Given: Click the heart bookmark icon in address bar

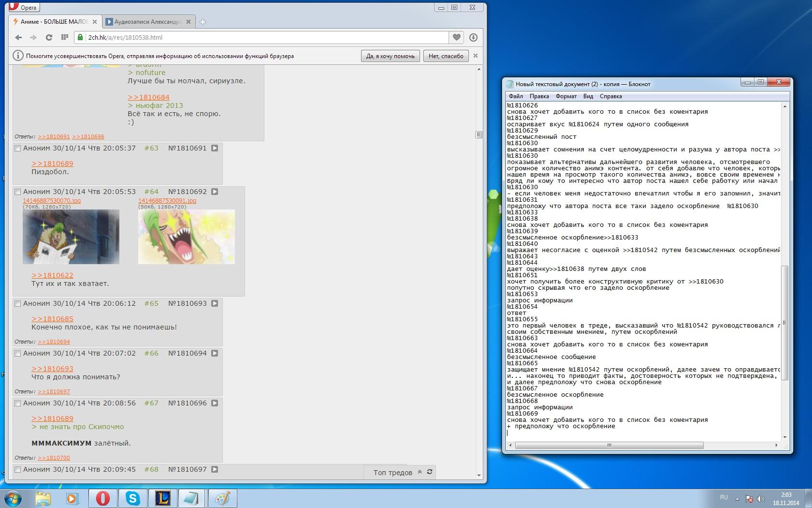Looking at the screenshot, I should pyautogui.click(x=457, y=37).
